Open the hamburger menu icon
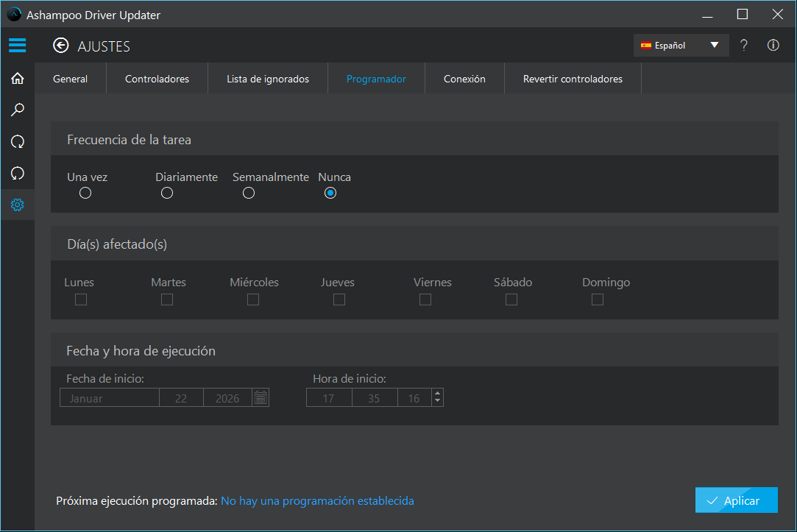Image resolution: width=797 pixels, height=532 pixels. [17, 46]
